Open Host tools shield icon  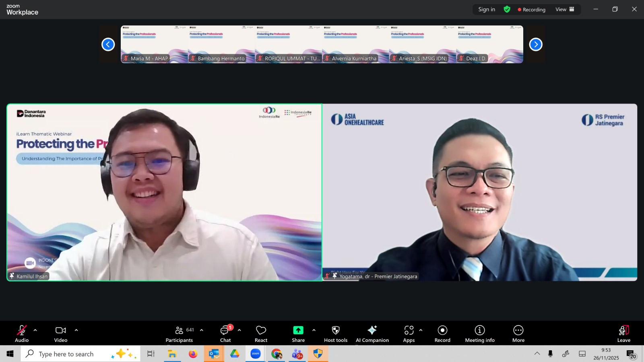click(335, 330)
